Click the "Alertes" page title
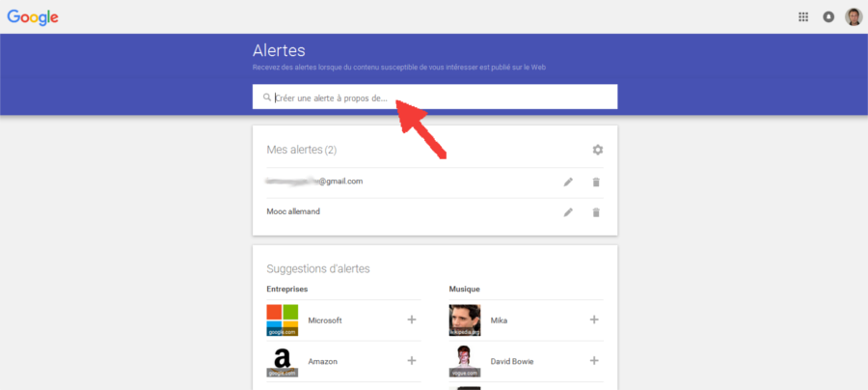Screen dimensions: 868x390 279,50
